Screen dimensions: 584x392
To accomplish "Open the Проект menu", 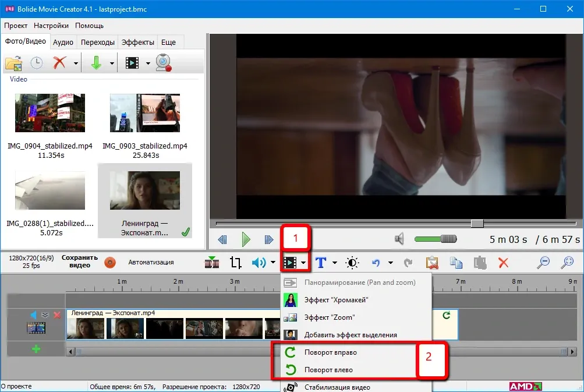I will click(x=16, y=26).
